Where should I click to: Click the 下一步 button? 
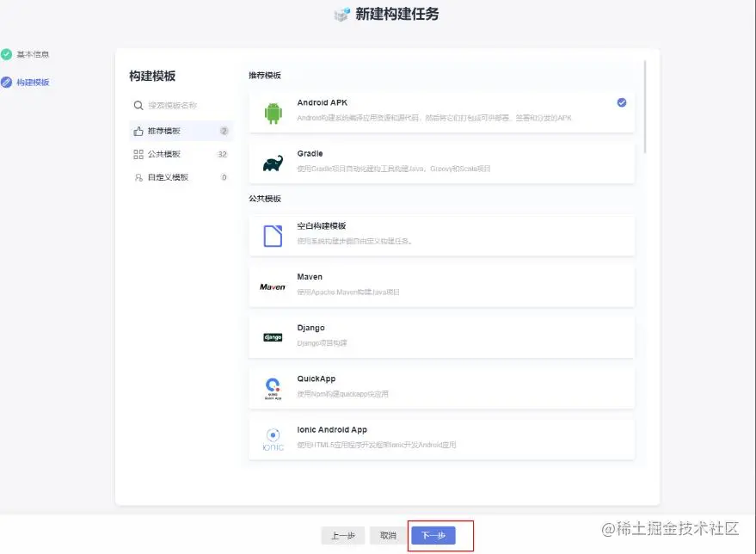click(x=433, y=535)
